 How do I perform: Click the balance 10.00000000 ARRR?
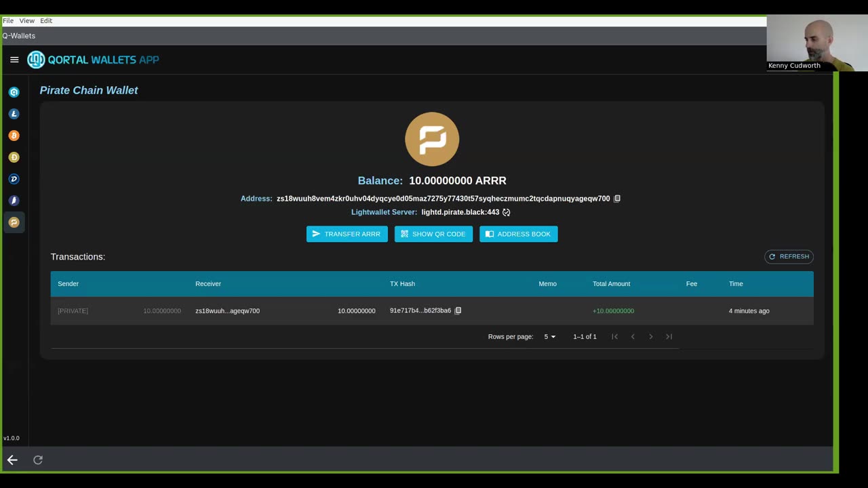pyautogui.click(x=458, y=181)
